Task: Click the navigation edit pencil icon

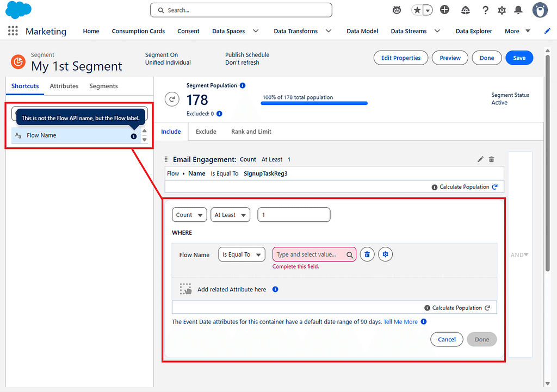Action: coord(547,31)
